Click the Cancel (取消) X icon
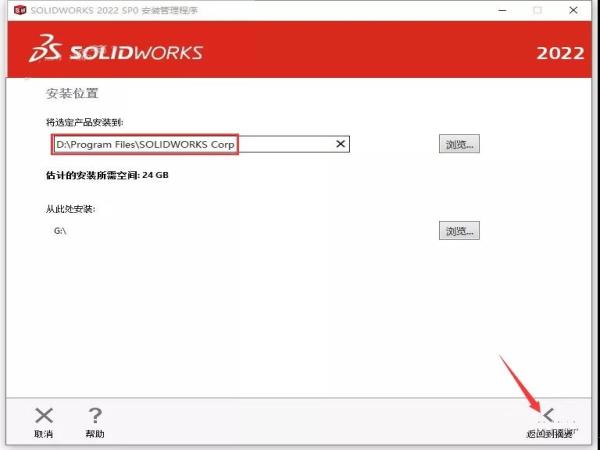The height and width of the screenshot is (450, 600). [x=43, y=415]
